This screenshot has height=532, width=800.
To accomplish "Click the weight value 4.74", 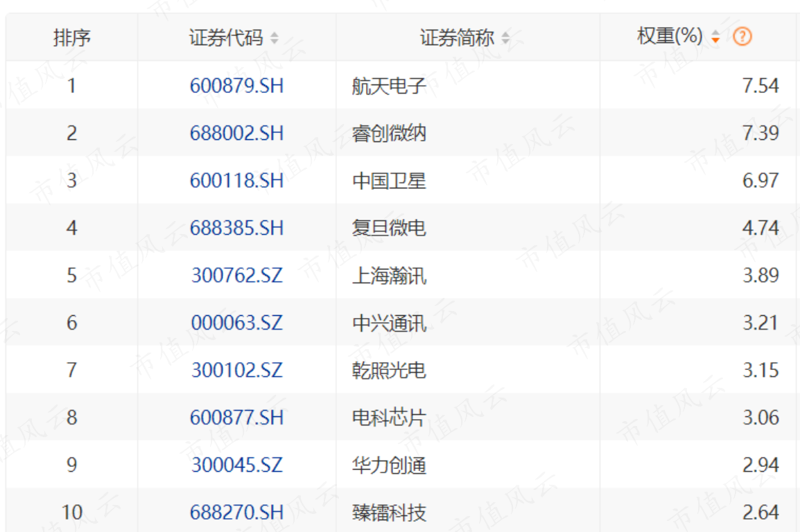I will click(x=760, y=228).
